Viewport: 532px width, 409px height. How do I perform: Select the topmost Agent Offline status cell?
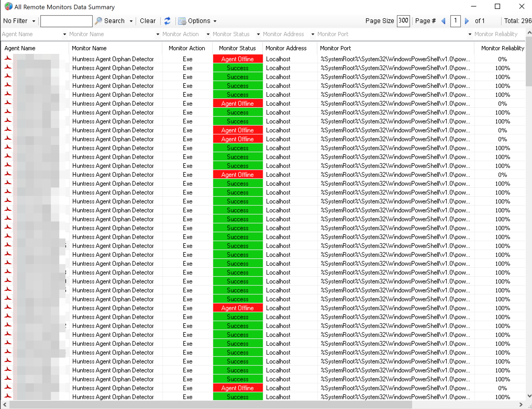point(238,59)
